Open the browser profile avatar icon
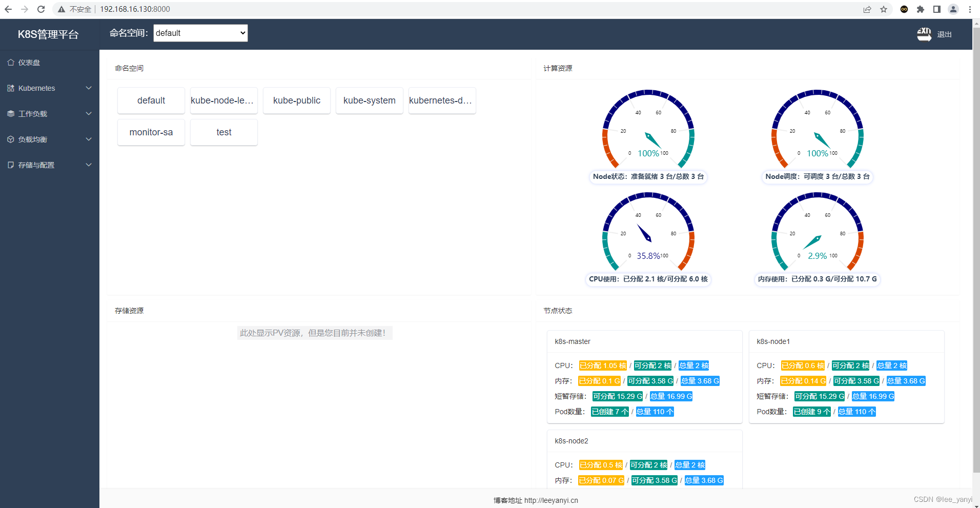Screen dimensions: 980x508 pyautogui.click(x=953, y=9)
